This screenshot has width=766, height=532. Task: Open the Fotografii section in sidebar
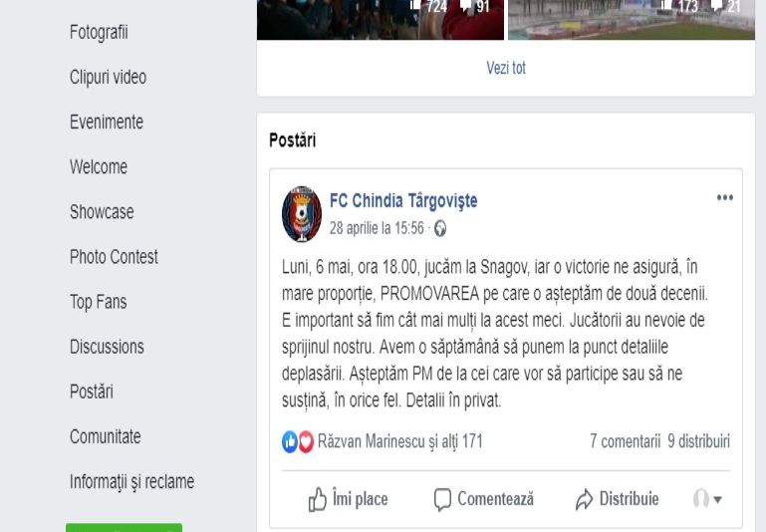click(x=99, y=32)
